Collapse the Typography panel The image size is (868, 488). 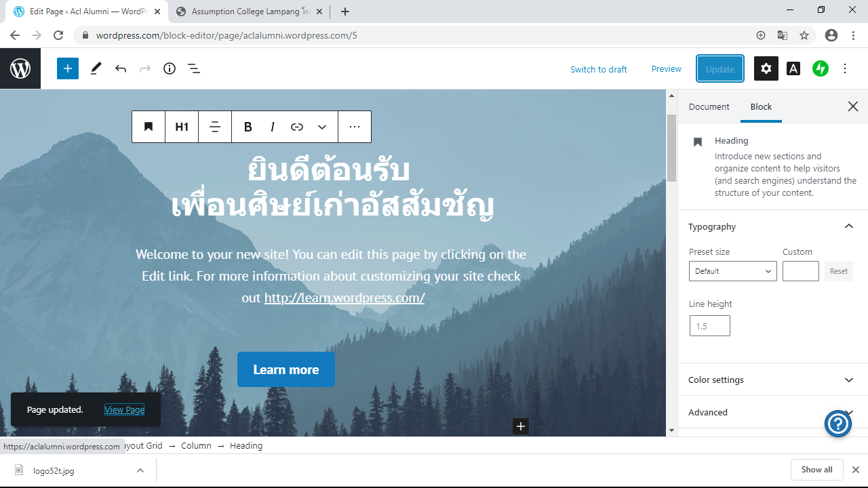(x=848, y=226)
